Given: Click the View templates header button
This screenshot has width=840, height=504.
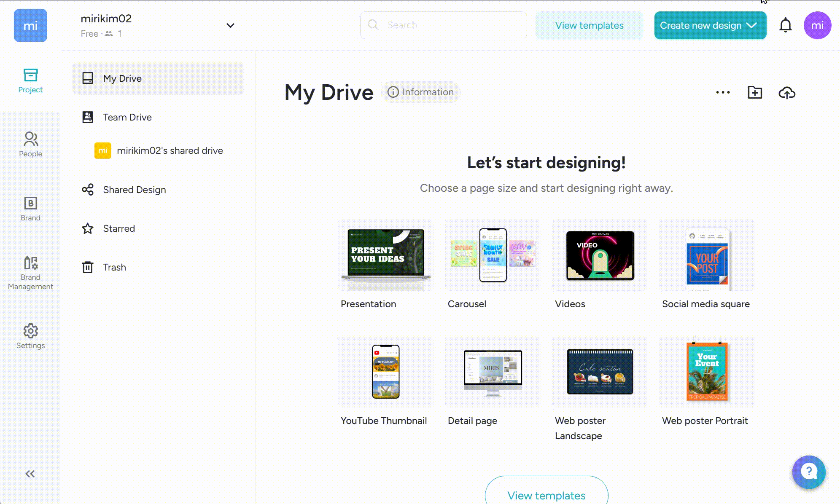Looking at the screenshot, I should pyautogui.click(x=589, y=25).
